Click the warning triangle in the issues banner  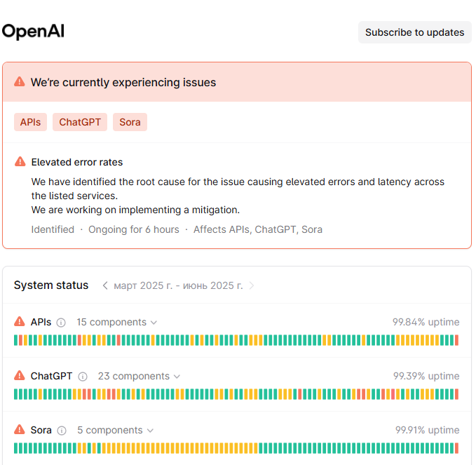coord(20,81)
